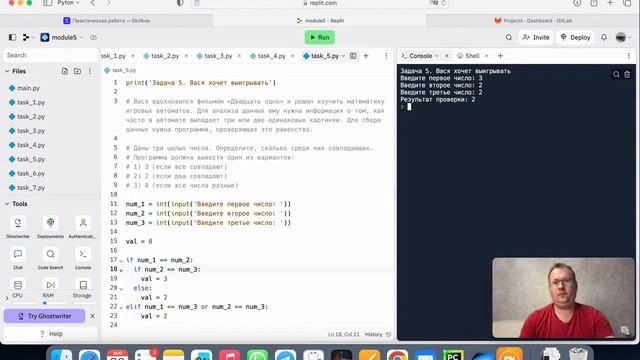Click the Try Ghostwriter button

(44, 316)
